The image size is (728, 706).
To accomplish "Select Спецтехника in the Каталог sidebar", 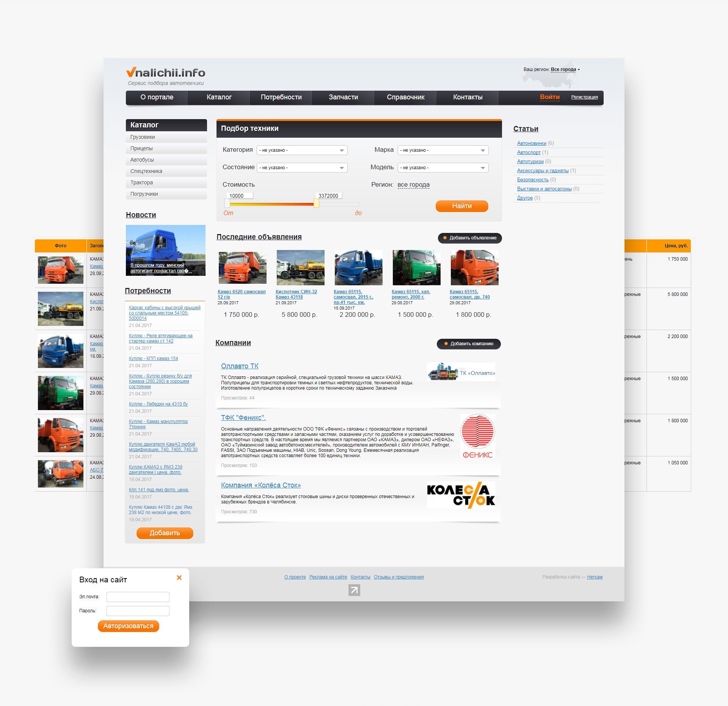I will (146, 171).
